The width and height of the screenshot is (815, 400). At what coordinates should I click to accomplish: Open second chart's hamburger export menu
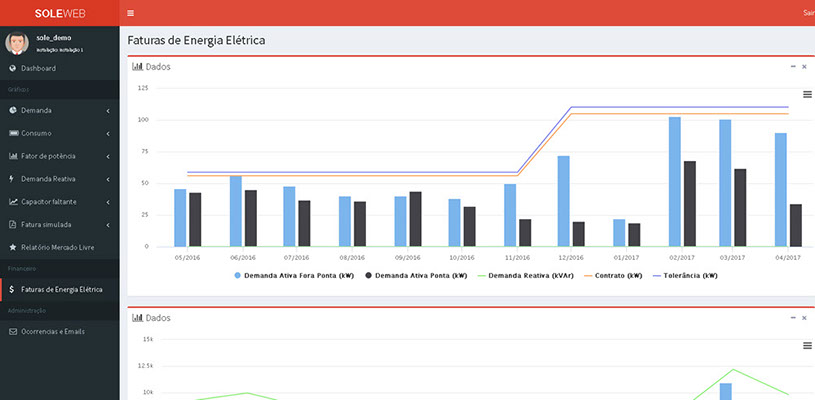[x=807, y=345]
